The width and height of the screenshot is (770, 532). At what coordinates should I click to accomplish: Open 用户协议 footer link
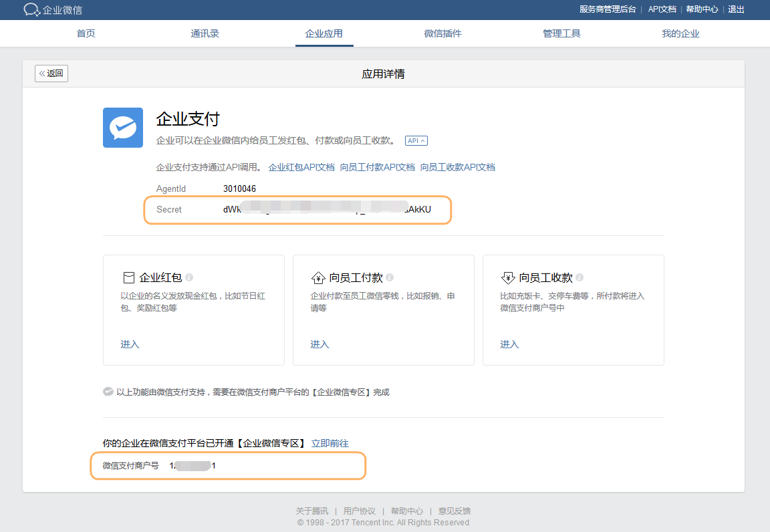360,511
